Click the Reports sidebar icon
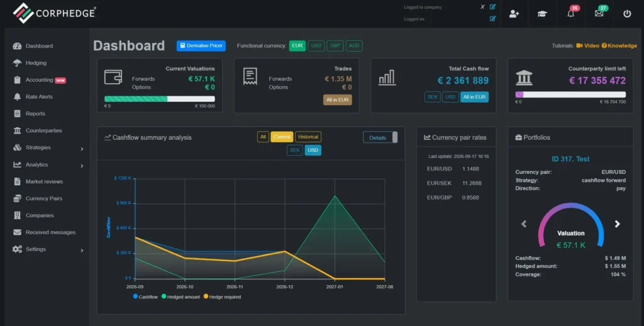Screen dimensions: 644x326 coord(17,113)
